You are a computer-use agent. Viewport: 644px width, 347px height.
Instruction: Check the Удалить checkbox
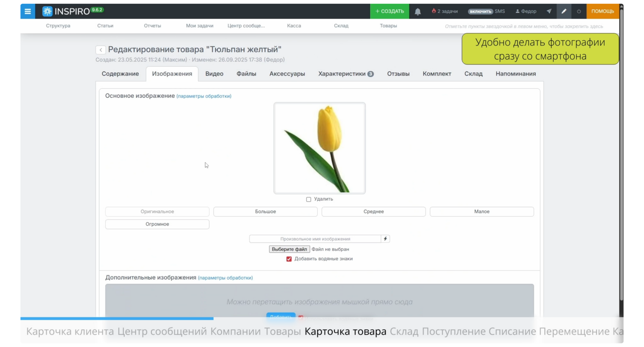309,199
